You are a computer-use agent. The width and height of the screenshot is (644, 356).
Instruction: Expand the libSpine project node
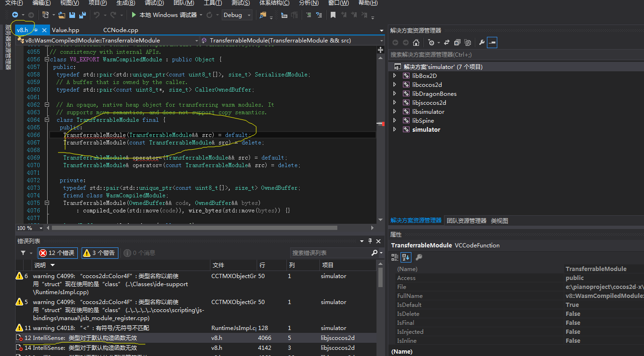[395, 121]
